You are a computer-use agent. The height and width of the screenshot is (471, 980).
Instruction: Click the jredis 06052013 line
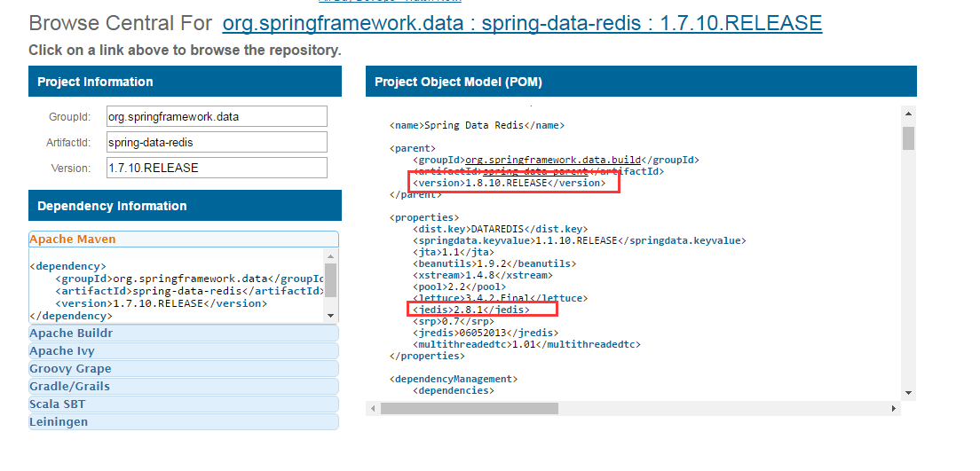[x=486, y=333]
